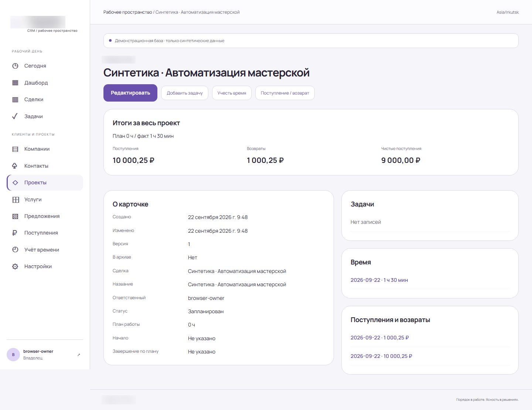Click the timer icon beside Учёт времени
532x410 pixels.
[15, 250]
